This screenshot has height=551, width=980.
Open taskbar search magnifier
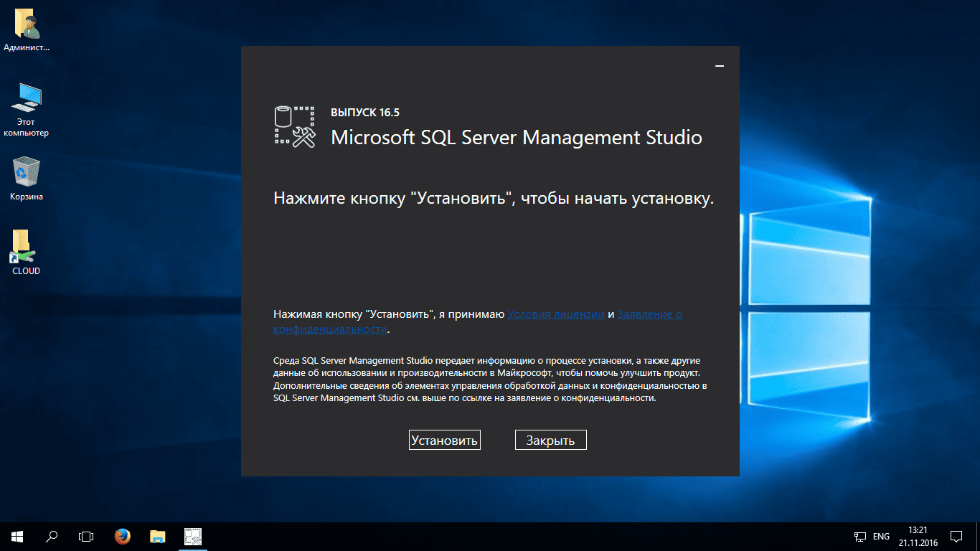[52, 536]
